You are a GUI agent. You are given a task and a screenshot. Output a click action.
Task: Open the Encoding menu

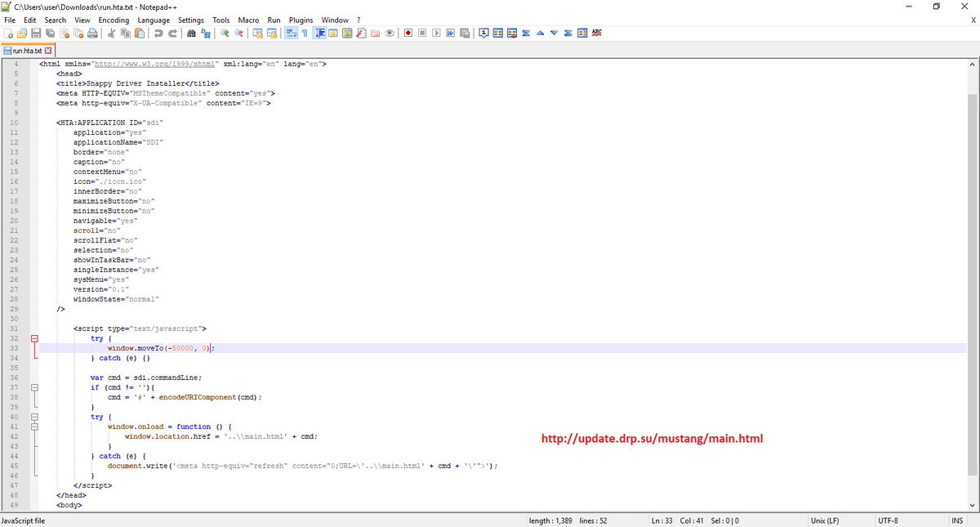(x=114, y=20)
